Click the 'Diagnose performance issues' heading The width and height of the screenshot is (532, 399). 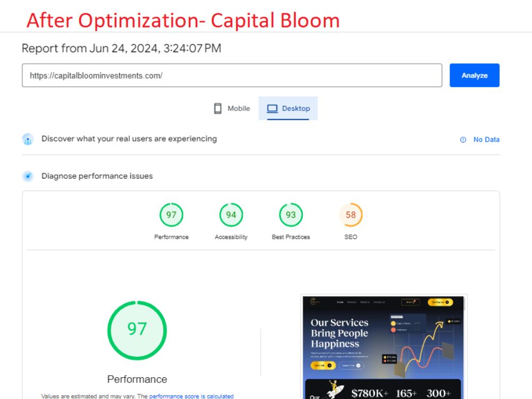click(97, 176)
